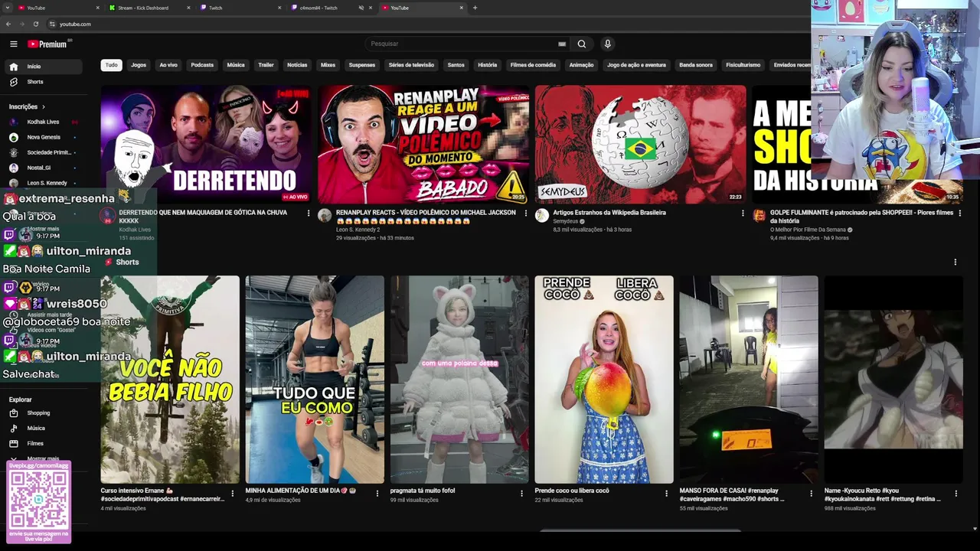The height and width of the screenshot is (551, 980).
Task: Open Kodhak Lives channel in subscriptions list
Action: pyautogui.click(x=43, y=122)
